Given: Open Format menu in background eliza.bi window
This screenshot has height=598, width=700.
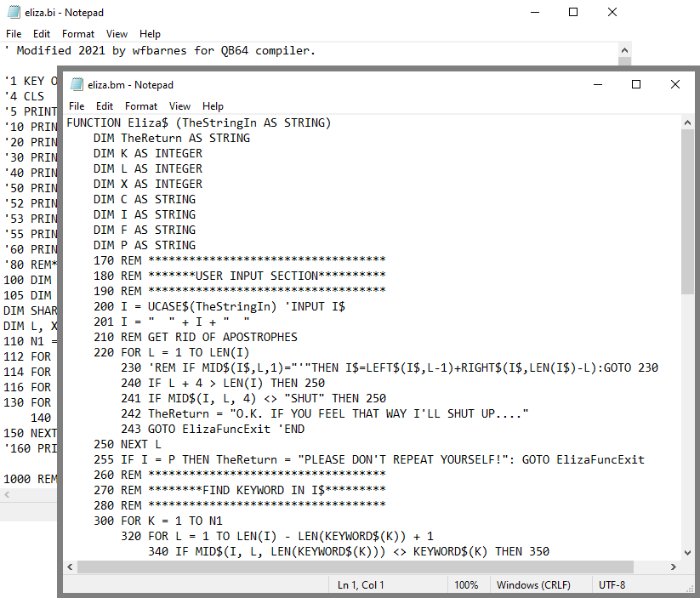Looking at the screenshot, I should 78,34.
